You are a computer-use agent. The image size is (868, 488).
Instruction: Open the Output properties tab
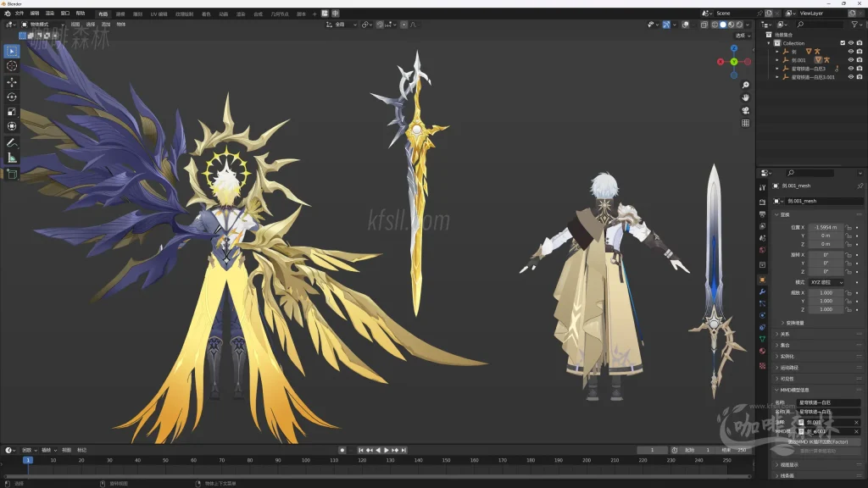pos(762,214)
